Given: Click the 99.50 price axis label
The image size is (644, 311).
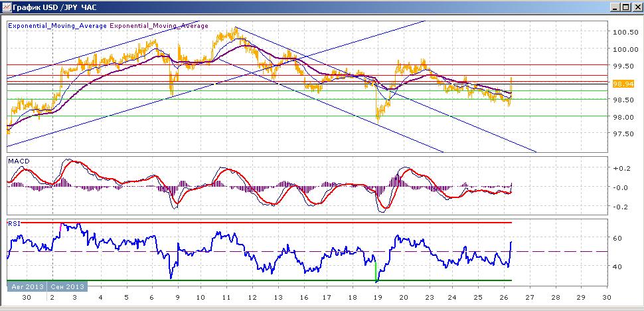Looking at the screenshot, I should (x=623, y=66).
